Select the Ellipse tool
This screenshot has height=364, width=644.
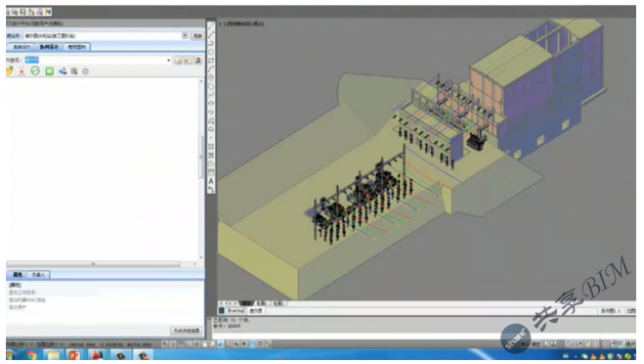tap(211, 104)
